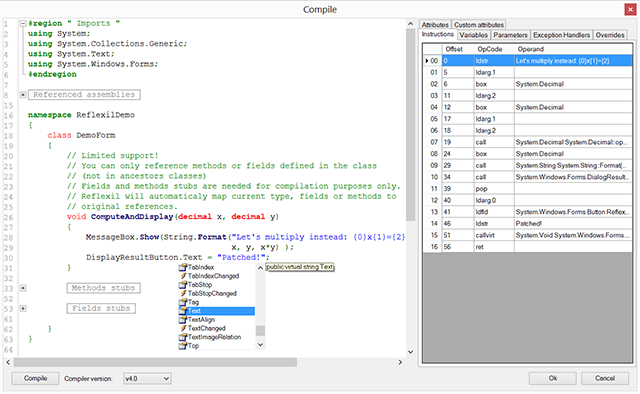Select TextAlign property icon in list

(183, 320)
